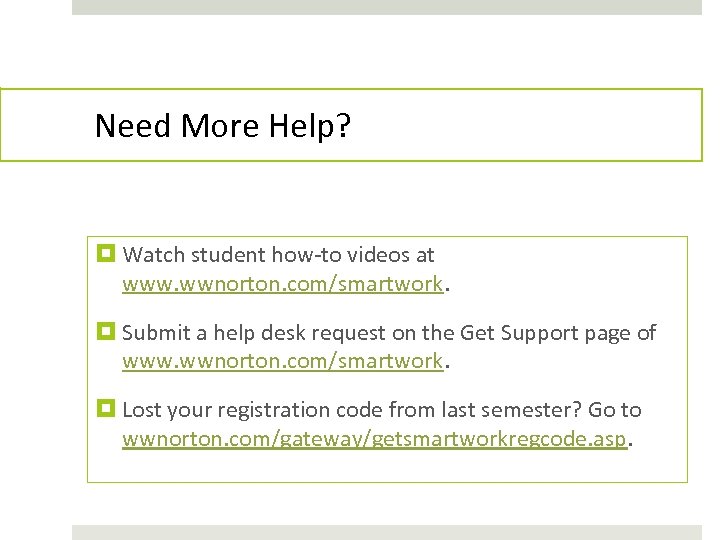Click the gray bar at the slide top
Viewport: 720px width, 540px height.
click(x=387, y=7)
